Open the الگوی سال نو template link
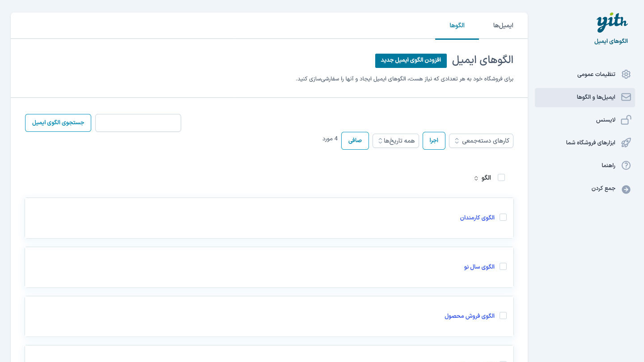This screenshot has height=362, width=644. point(479,267)
